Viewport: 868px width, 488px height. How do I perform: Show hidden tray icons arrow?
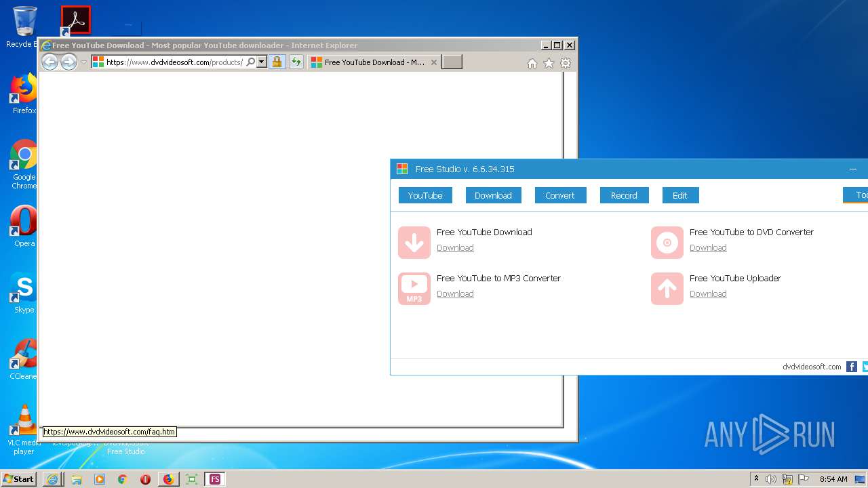click(756, 479)
